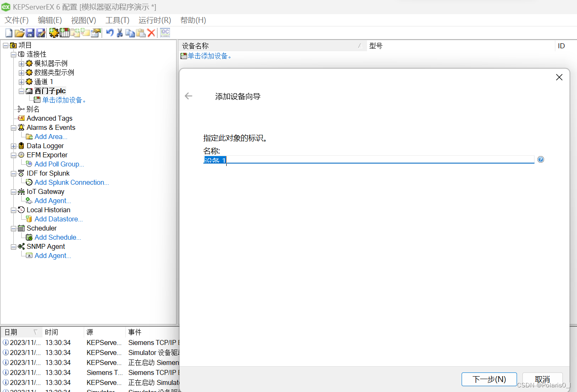Click the Add Schedule... link
The image size is (577, 392).
point(58,237)
